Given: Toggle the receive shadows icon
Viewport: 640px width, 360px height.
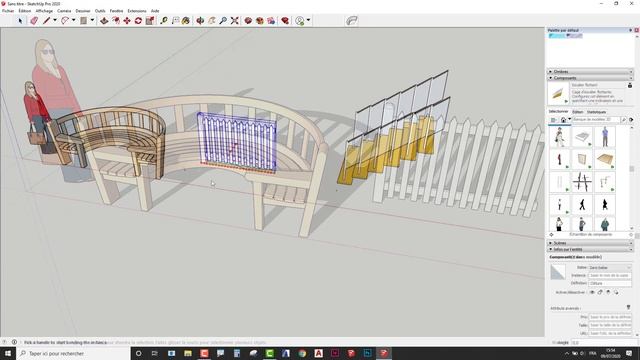Looking at the screenshot, I should (608, 292).
